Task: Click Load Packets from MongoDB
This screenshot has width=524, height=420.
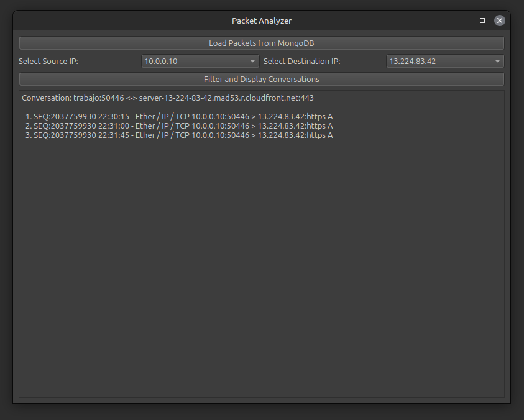Action: point(262,43)
